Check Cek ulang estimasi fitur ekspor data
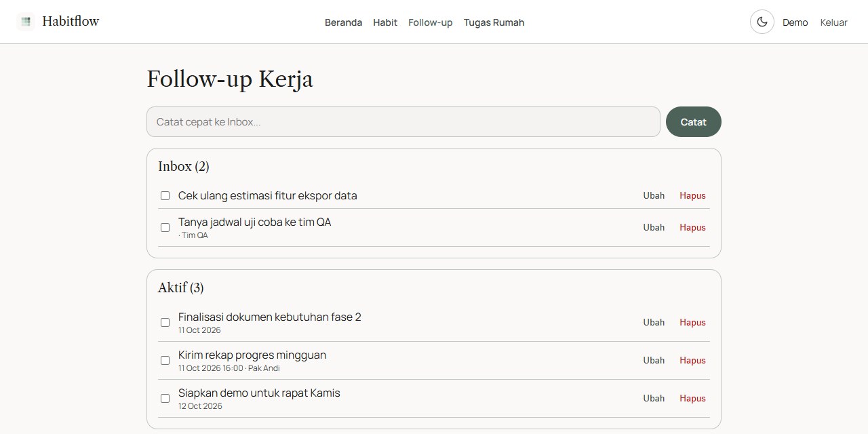Image resolution: width=868 pixels, height=434 pixels. coord(165,195)
